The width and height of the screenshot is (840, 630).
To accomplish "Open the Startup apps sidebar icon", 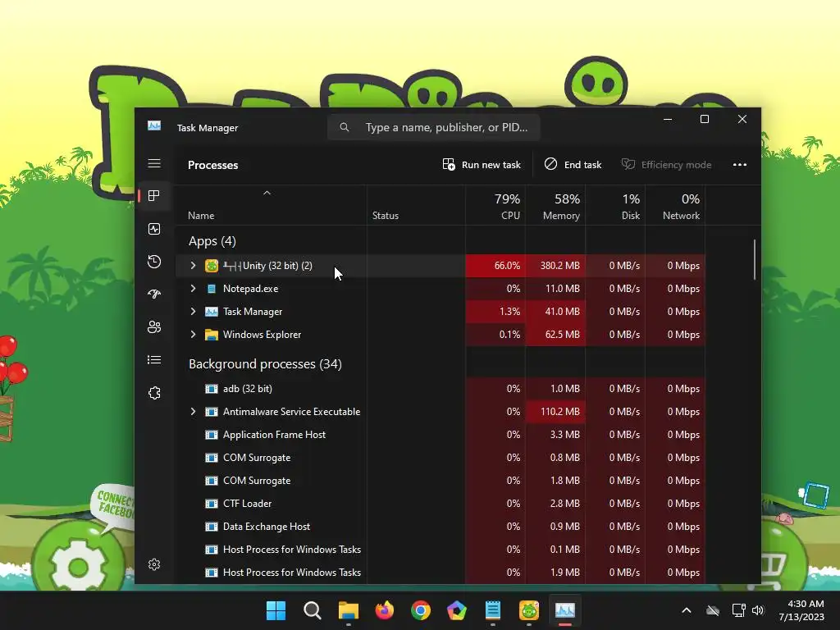I will (x=154, y=294).
